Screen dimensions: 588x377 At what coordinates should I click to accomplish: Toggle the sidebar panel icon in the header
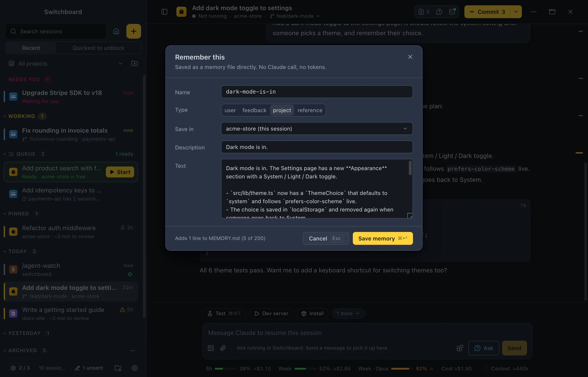coord(164,12)
